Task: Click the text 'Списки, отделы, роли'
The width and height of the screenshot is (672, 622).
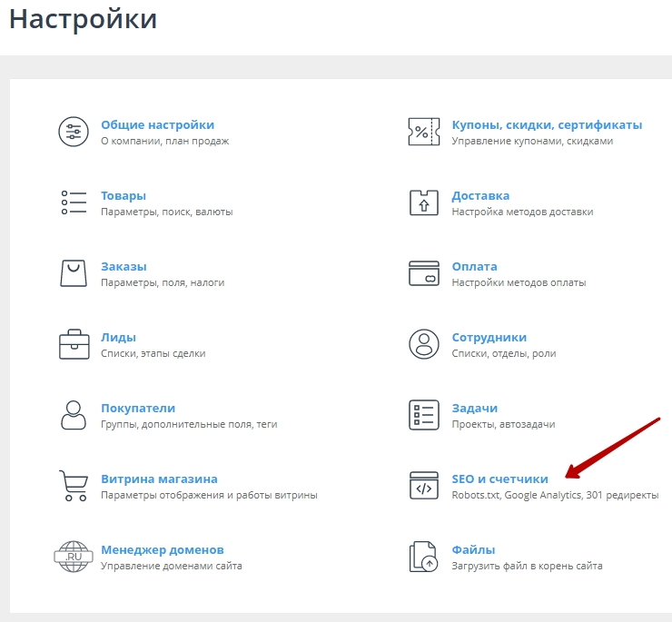Action: (504, 353)
